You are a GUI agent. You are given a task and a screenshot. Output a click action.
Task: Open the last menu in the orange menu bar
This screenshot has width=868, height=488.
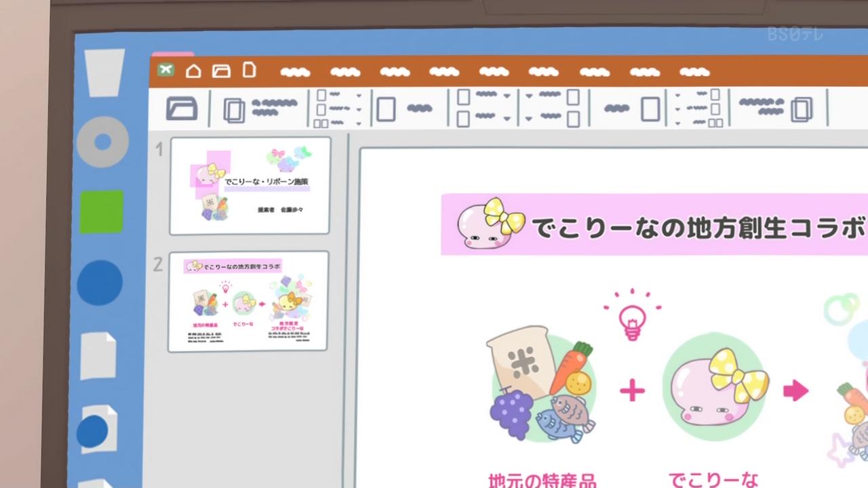tap(694, 72)
